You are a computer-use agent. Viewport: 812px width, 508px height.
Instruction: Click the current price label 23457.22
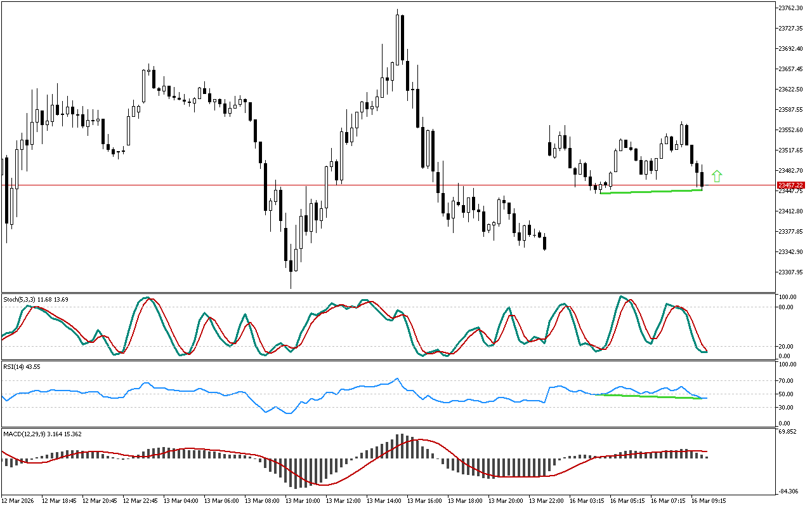coord(790,185)
